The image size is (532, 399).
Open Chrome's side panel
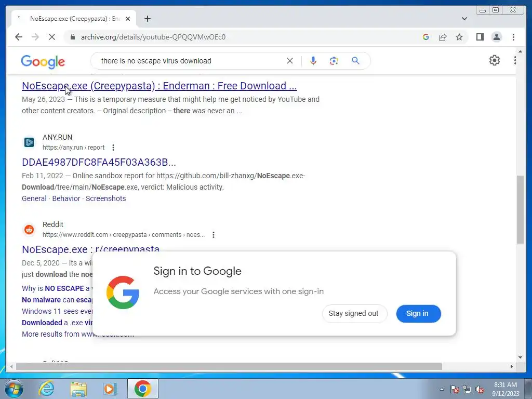[x=480, y=37]
